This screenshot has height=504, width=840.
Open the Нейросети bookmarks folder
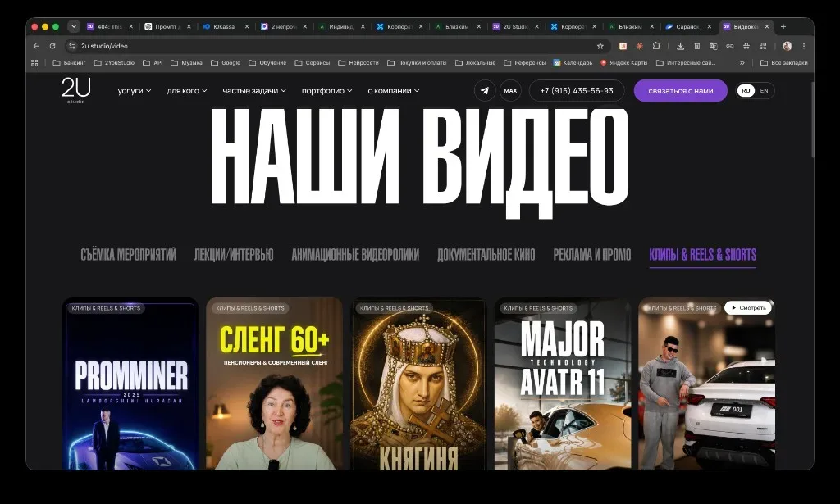(358, 62)
